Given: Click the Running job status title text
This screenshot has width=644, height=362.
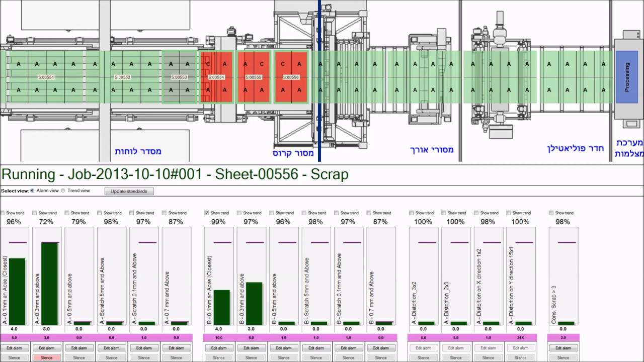Looking at the screenshot, I should 175,174.
